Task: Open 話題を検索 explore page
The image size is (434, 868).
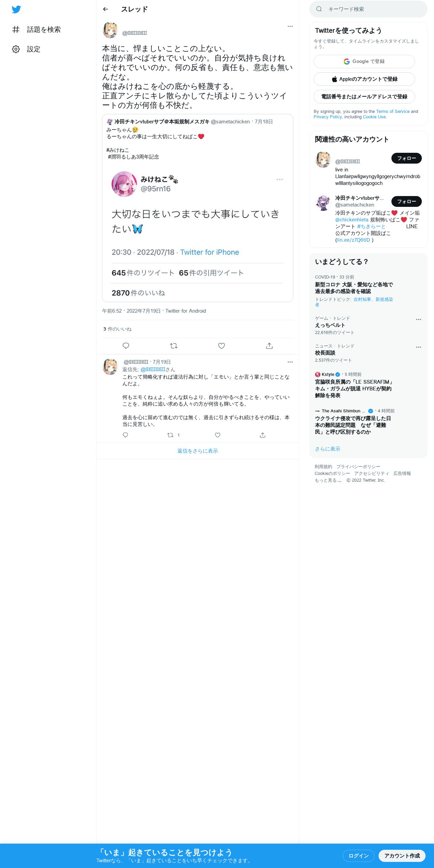Action: pyautogui.click(x=36, y=29)
